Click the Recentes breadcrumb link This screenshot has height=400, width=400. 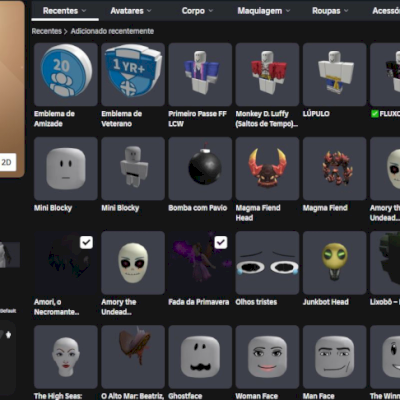click(x=47, y=31)
